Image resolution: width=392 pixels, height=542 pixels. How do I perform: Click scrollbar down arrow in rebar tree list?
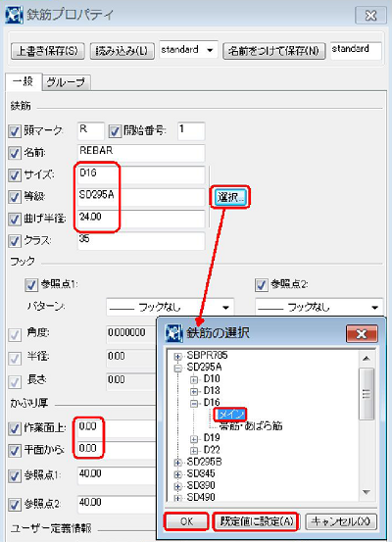[367, 492]
